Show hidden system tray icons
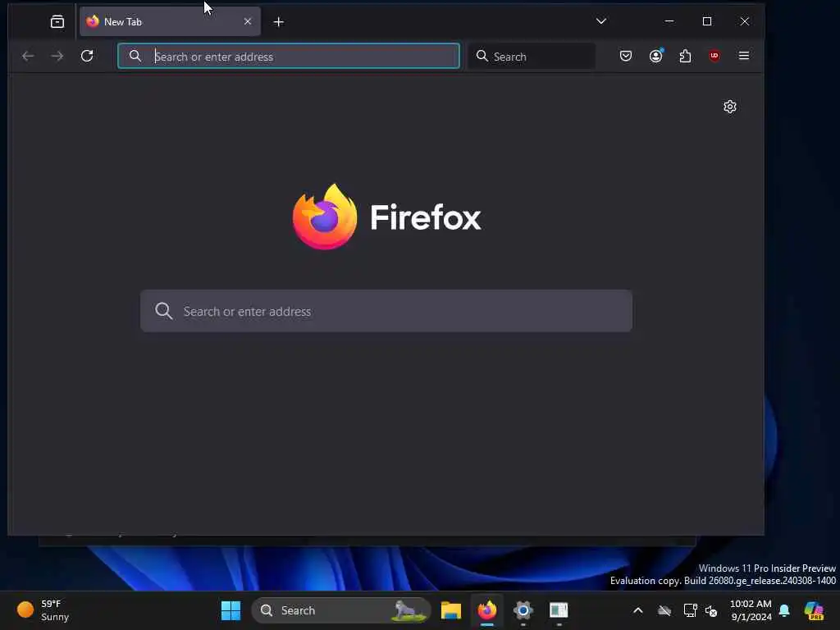The height and width of the screenshot is (630, 840). [637, 610]
